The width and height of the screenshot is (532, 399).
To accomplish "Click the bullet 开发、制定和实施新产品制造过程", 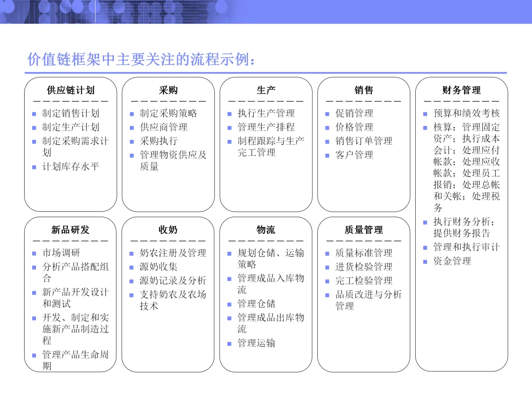I will tap(75, 329).
